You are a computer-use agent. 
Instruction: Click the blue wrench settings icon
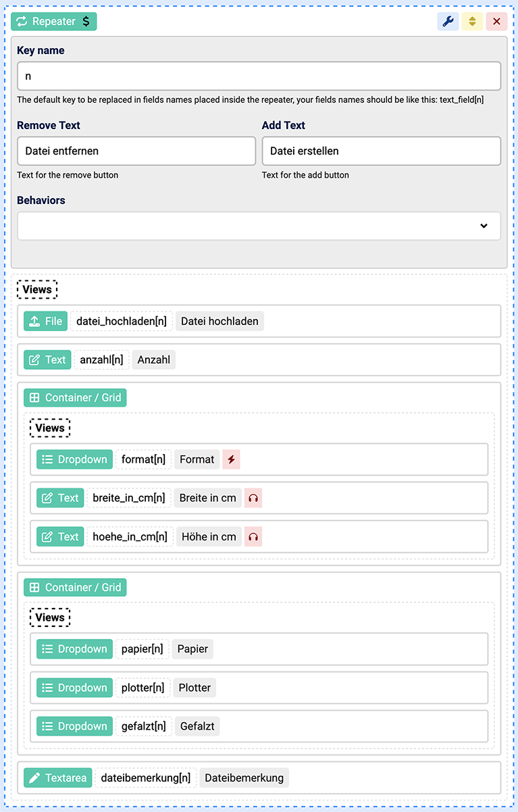pyautogui.click(x=448, y=22)
